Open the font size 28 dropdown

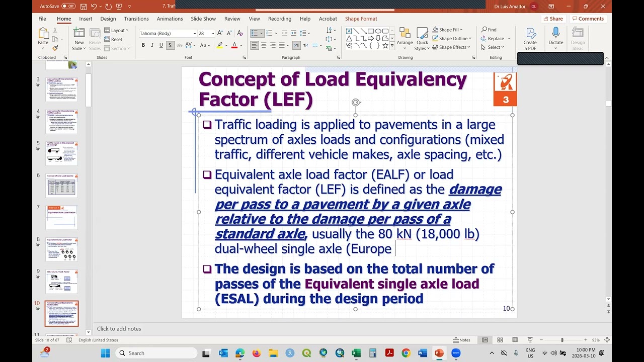point(213,33)
